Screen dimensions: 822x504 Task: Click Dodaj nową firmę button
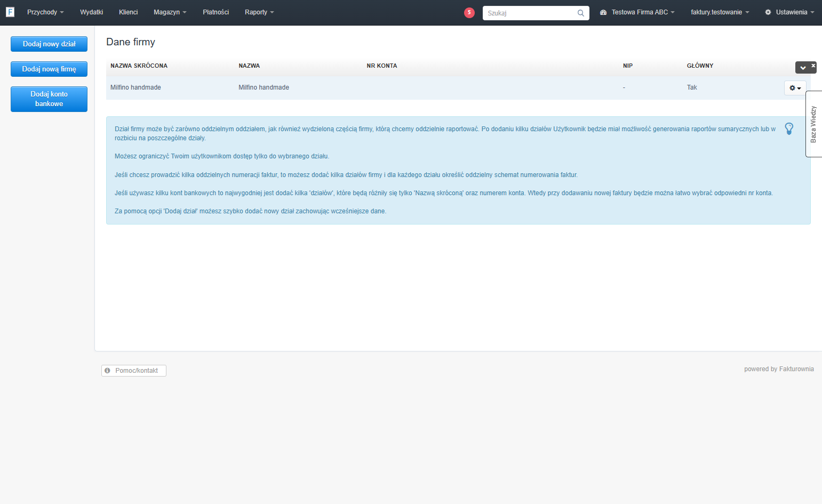pyautogui.click(x=49, y=69)
